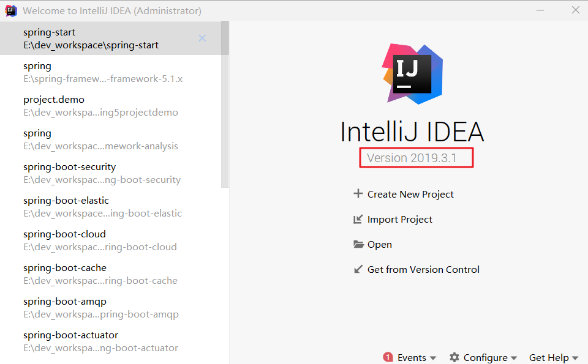Remove spring-start from recent projects list
This screenshot has width=588, height=364.
tap(202, 38)
